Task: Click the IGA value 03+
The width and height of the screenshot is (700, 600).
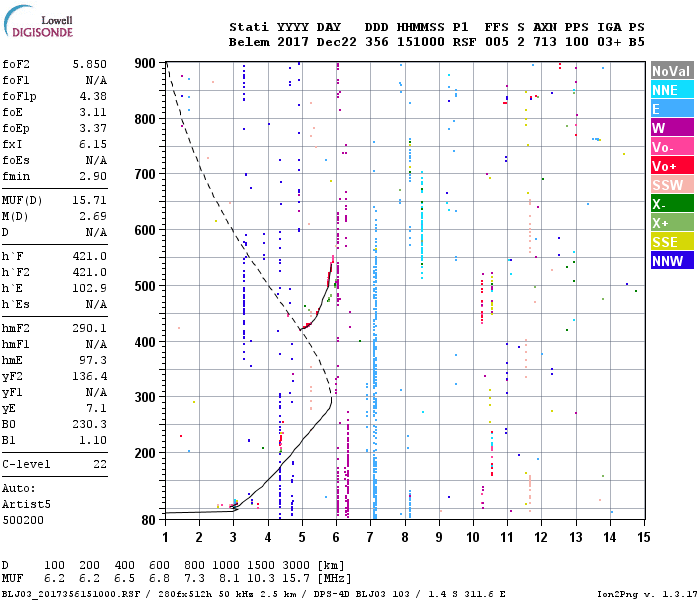Action: click(x=609, y=42)
